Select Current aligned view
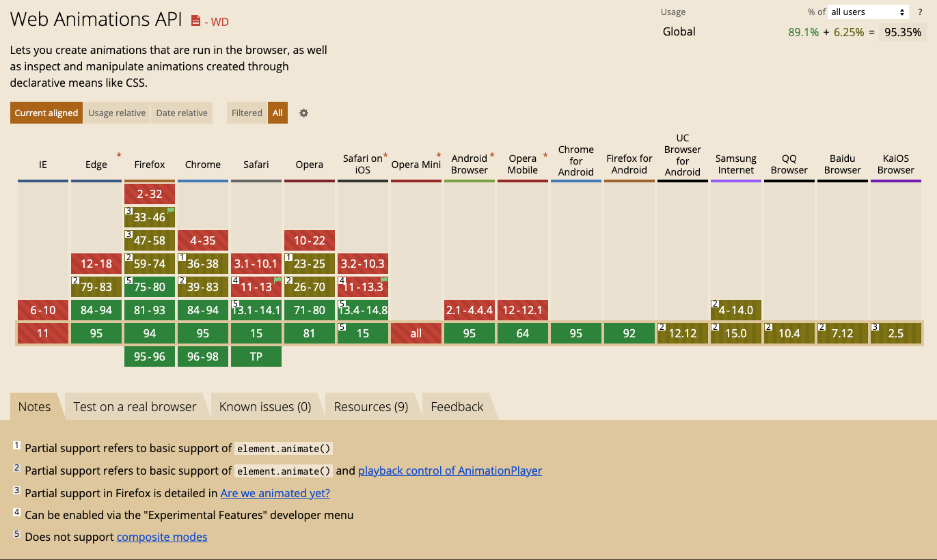The image size is (937, 560). 46,113
